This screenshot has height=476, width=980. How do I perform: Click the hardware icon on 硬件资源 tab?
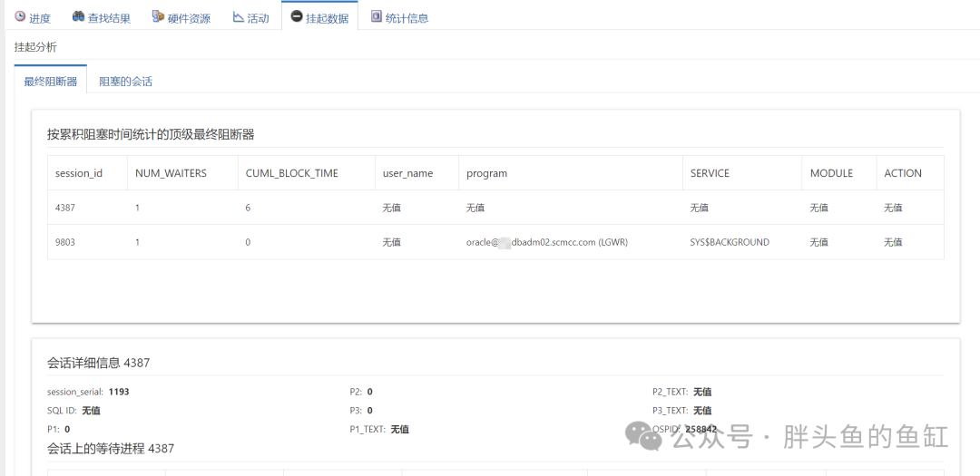(x=158, y=17)
